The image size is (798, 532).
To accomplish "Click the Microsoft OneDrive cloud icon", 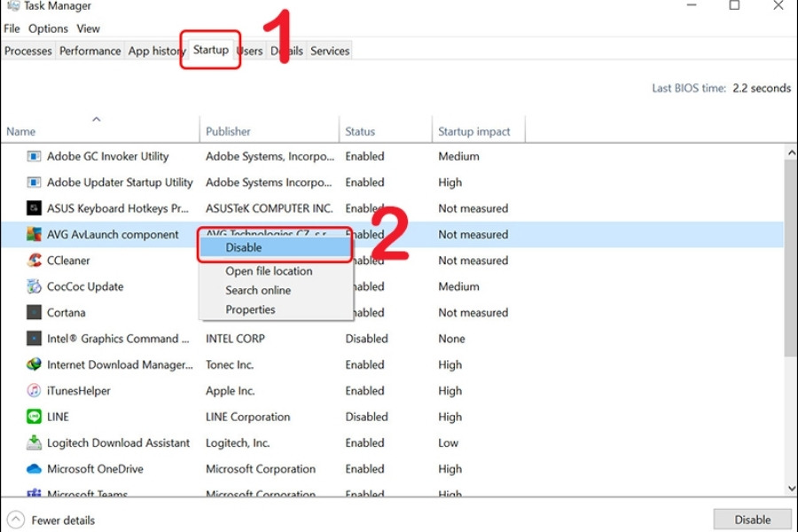I will [x=34, y=469].
